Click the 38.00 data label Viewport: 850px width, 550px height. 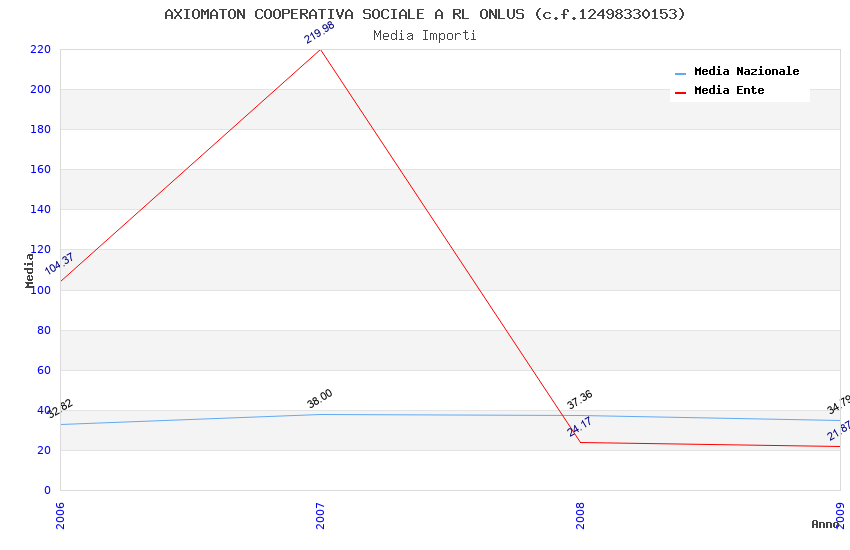[319, 398]
